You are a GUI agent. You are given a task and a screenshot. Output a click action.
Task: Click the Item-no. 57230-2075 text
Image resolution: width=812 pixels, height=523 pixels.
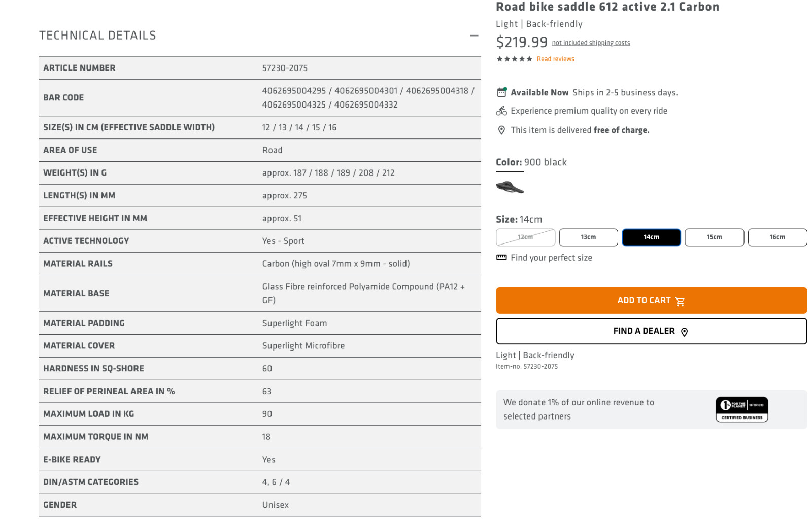click(x=527, y=366)
